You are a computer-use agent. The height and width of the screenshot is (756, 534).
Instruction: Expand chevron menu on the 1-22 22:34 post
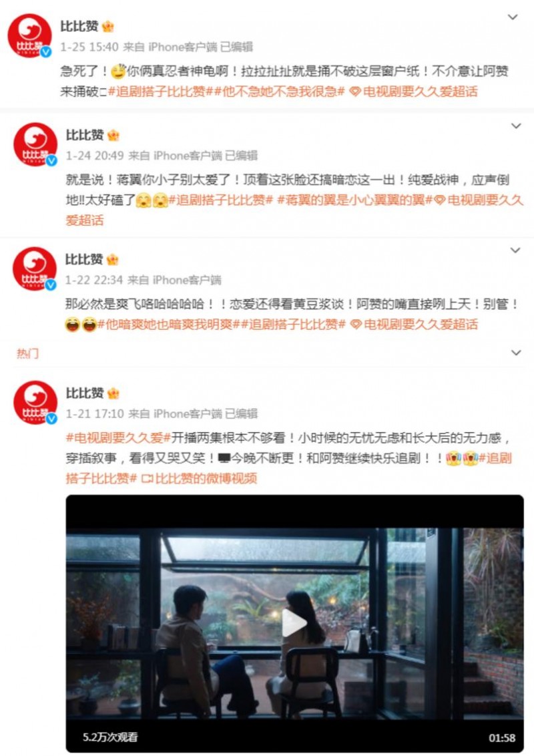[x=515, y=250]
